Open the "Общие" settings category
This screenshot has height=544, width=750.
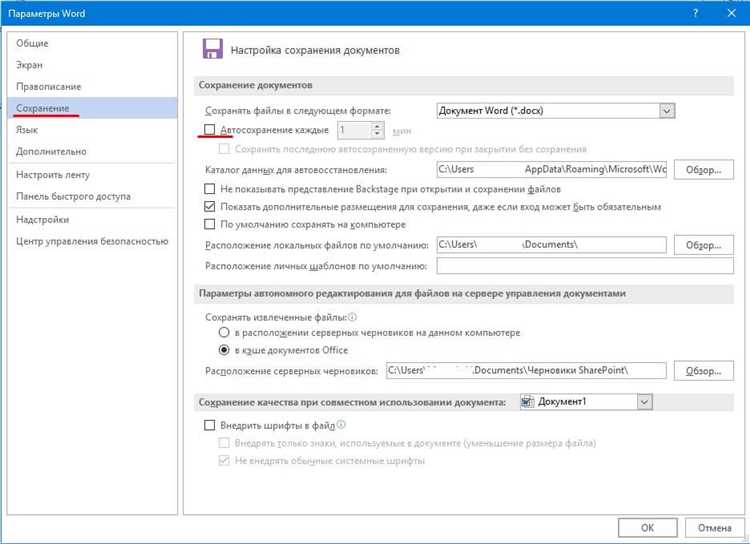32,43
